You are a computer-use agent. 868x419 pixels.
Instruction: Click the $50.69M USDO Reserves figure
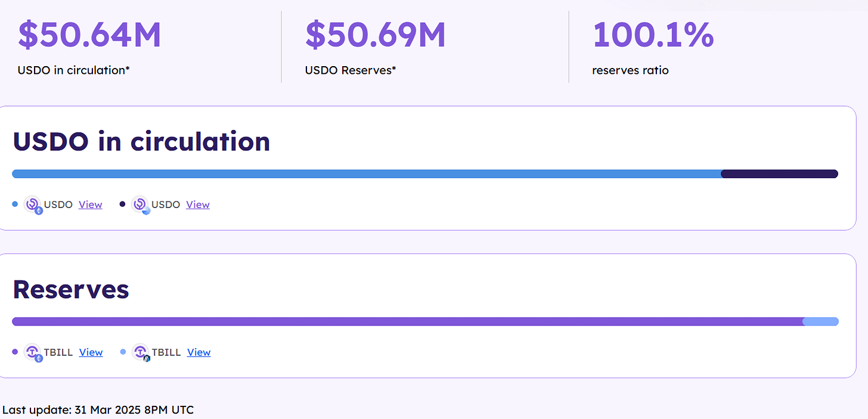click(376, 35)
